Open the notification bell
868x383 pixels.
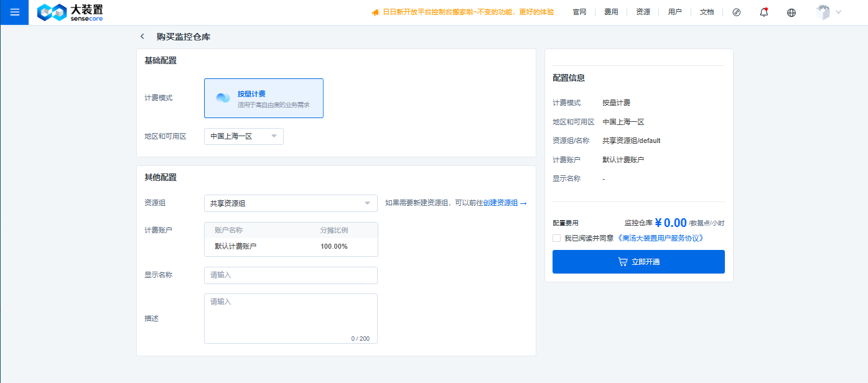coord(764,12)
